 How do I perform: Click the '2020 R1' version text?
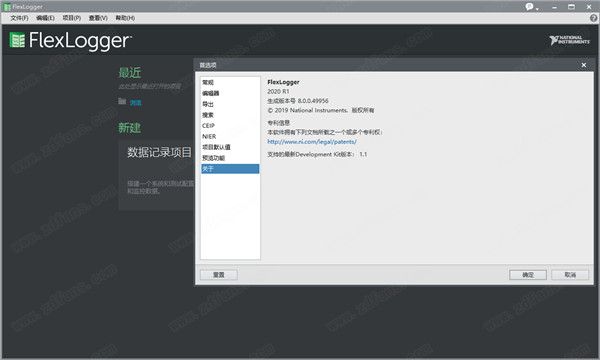278,91
